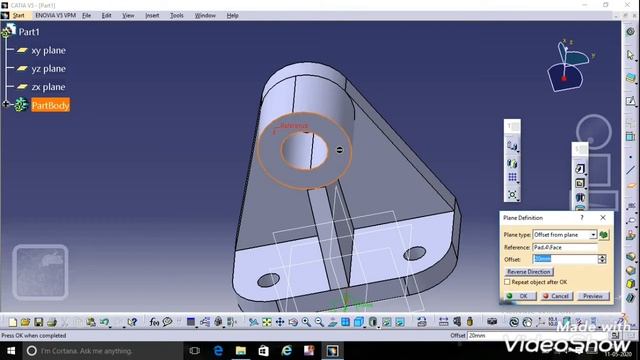The height and width of the screenshot is (360, 640).
Task: Click the Save floppy disk icon
Action: [x=38, y=322]
